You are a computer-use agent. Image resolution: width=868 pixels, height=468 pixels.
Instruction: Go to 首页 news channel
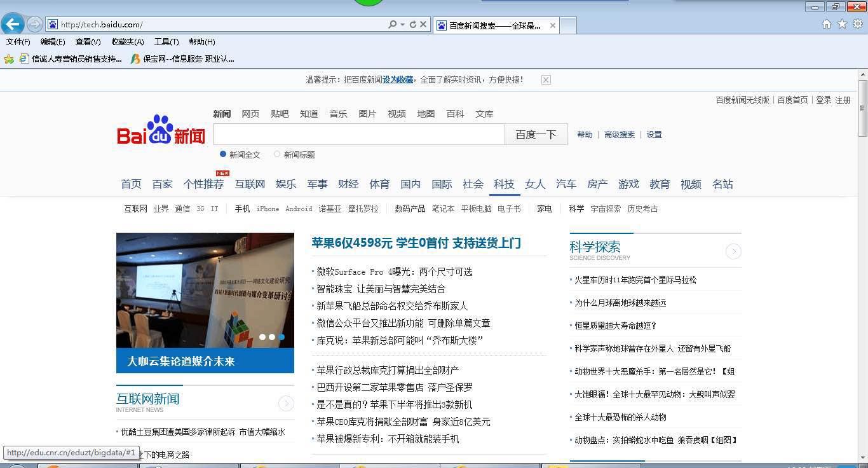pos(131,184)
